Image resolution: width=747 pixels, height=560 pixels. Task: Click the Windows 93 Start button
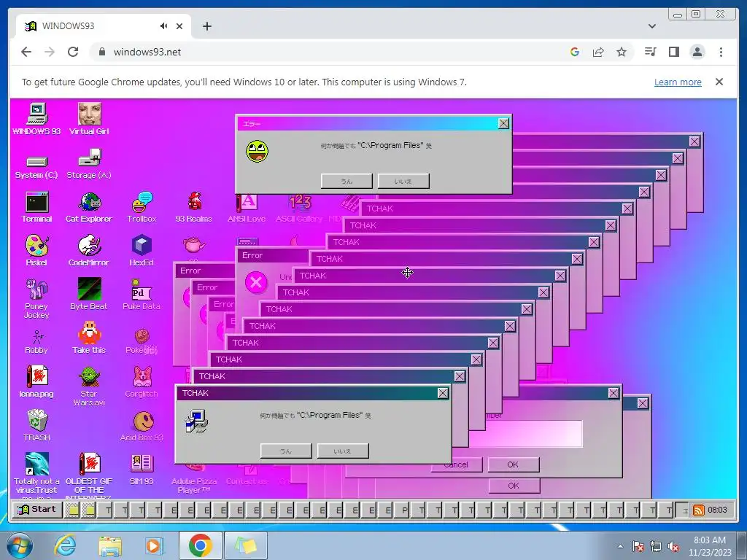click(x=36, y=510)
